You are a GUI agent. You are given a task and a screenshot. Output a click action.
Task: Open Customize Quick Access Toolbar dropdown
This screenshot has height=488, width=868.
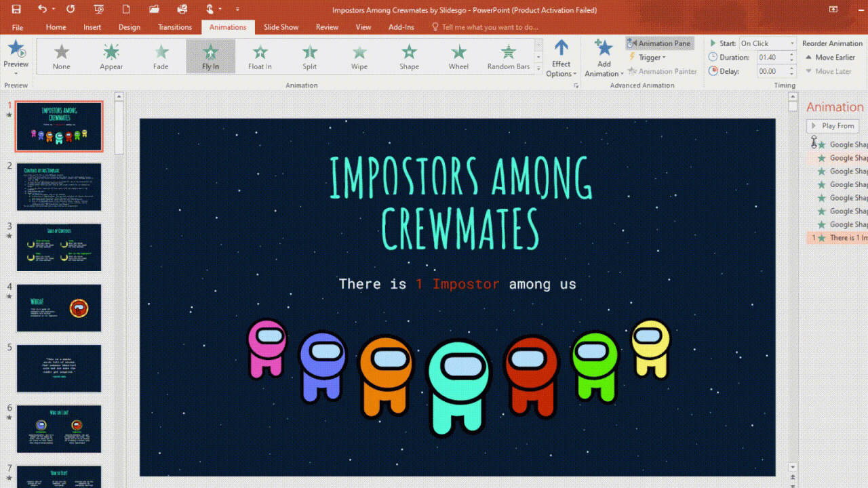coord(237,9)
